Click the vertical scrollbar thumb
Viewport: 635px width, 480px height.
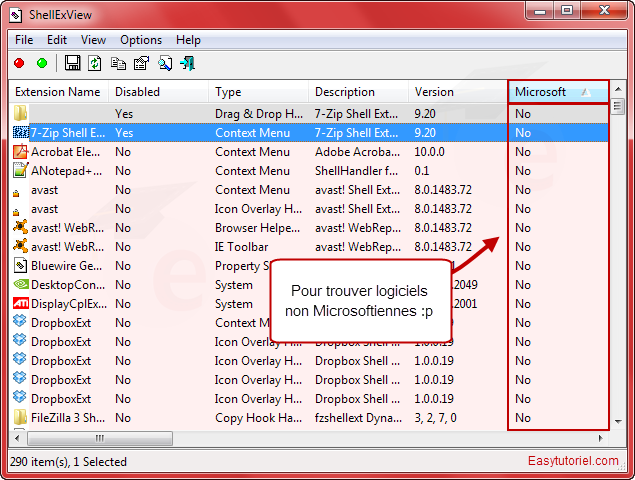[618, 107]
